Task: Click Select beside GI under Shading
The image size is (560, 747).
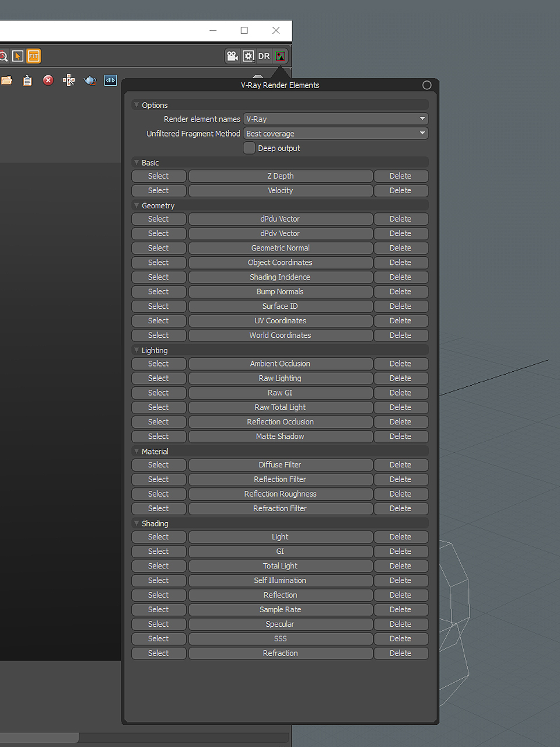Action: coord(159,551)
